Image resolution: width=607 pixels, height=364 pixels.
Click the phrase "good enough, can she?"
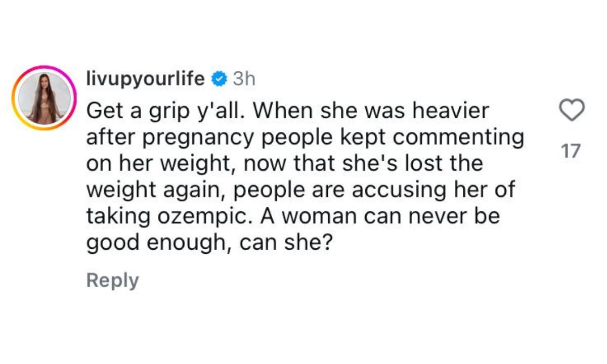pos(208,243)
